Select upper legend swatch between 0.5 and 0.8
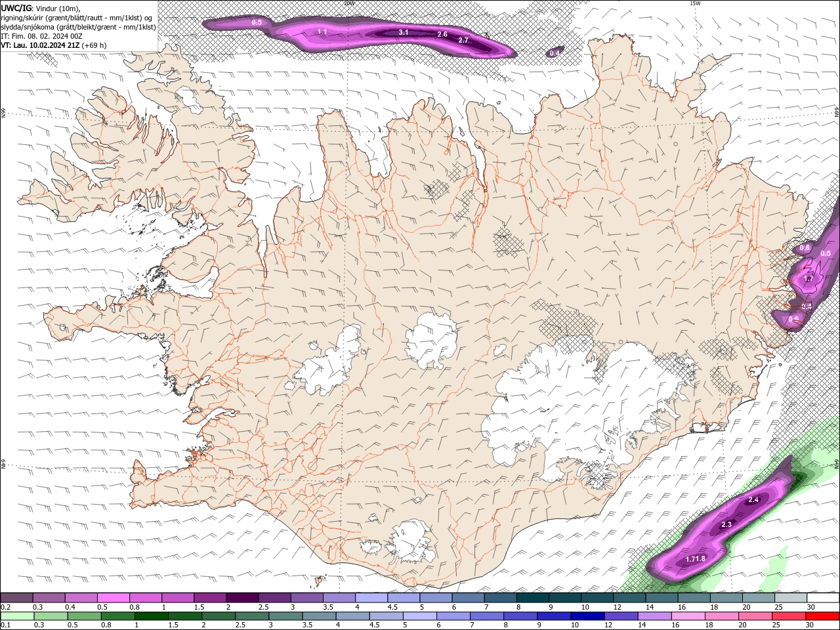 114,597
